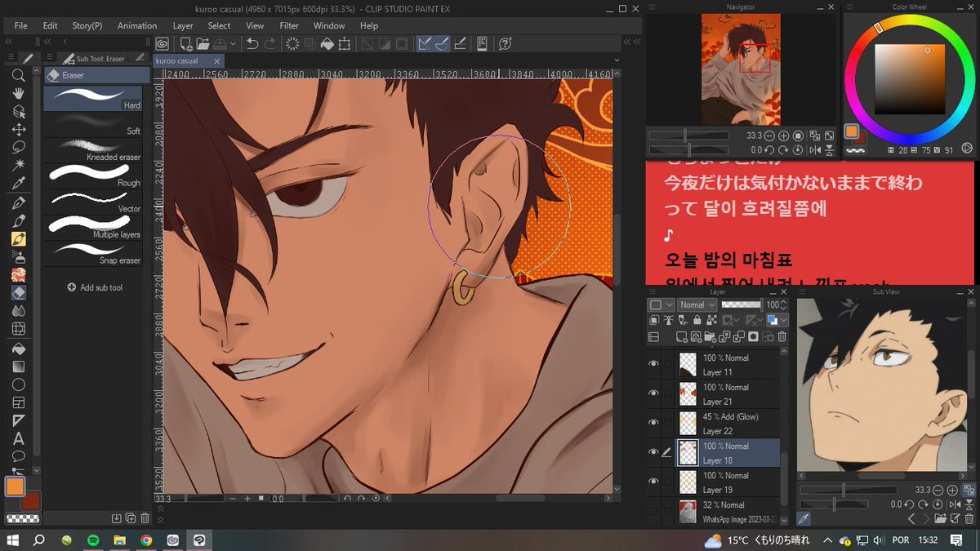Screen dimensions: 980x551
Task: Select the Move layer tool
Action: (18, 129)
